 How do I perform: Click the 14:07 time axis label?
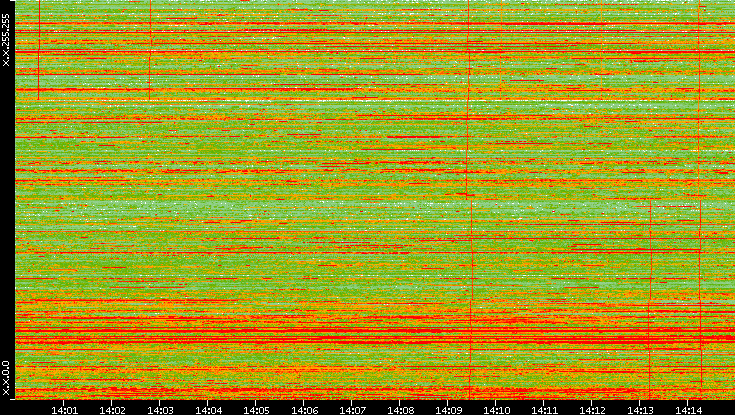point(352,410)
